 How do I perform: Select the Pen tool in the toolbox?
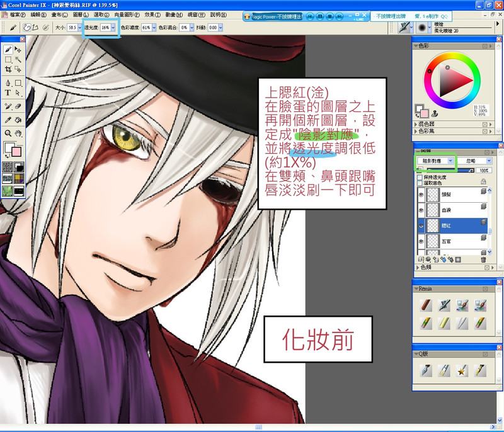[8, 83]
